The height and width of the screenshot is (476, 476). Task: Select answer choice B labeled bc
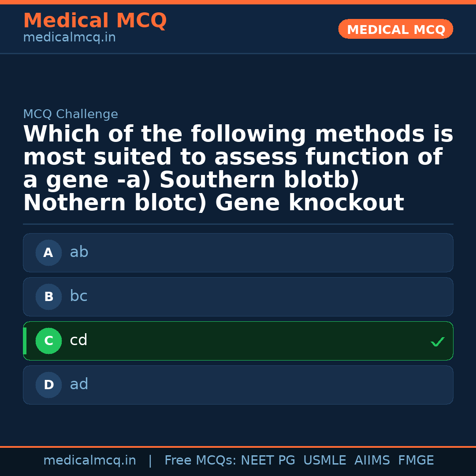(x=238, y=297)
